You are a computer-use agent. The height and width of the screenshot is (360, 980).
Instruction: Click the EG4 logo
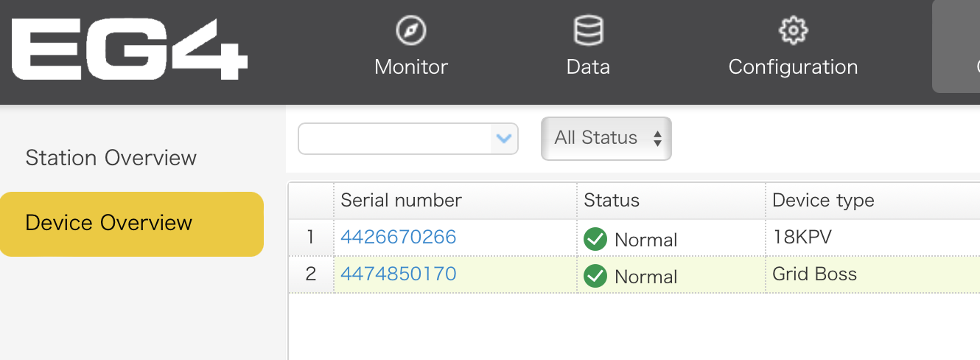(x=130, y=51)
